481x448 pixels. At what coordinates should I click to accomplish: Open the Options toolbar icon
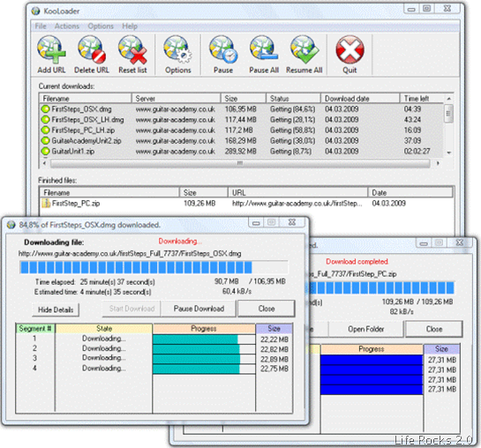point(178,55)
